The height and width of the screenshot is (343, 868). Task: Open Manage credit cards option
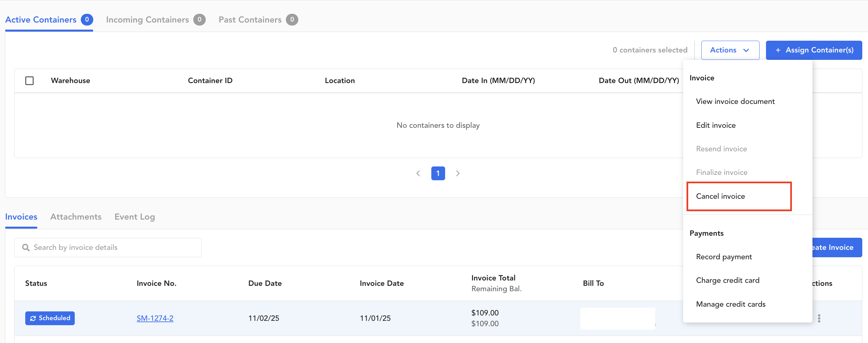pos(731,304)
